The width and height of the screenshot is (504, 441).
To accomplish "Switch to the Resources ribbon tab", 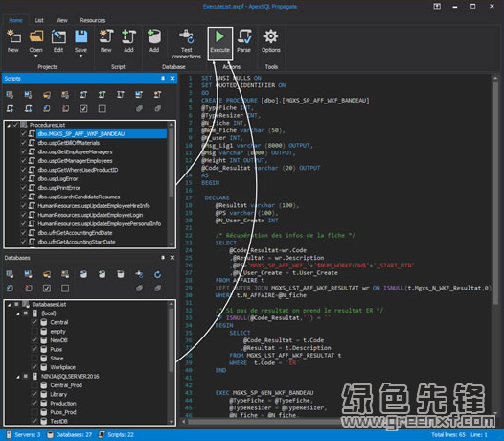I will (93, 20).
